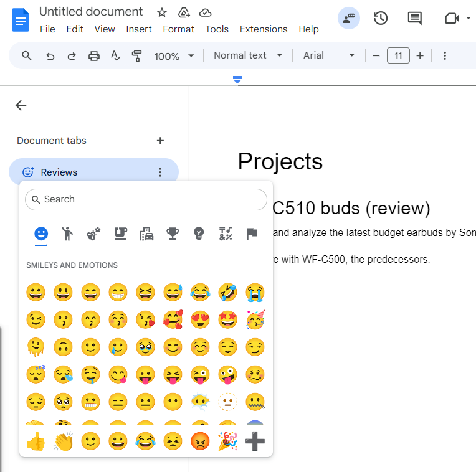Open the Arial font dropdown
Screen dimensions: 476x472
(x=329, y=55)
